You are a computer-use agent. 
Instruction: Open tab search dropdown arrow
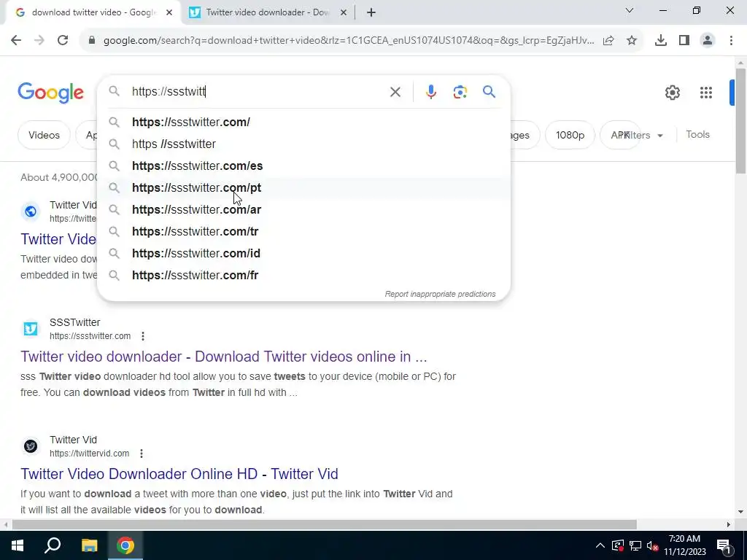(630, 10)
